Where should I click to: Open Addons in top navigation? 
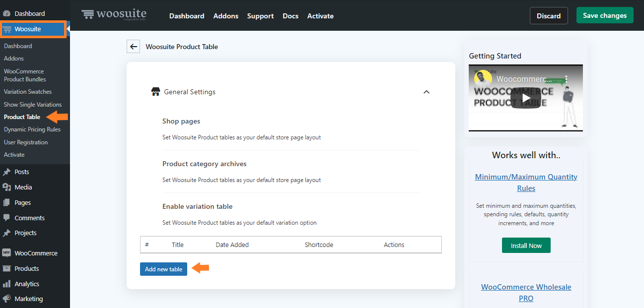(226, 16)
